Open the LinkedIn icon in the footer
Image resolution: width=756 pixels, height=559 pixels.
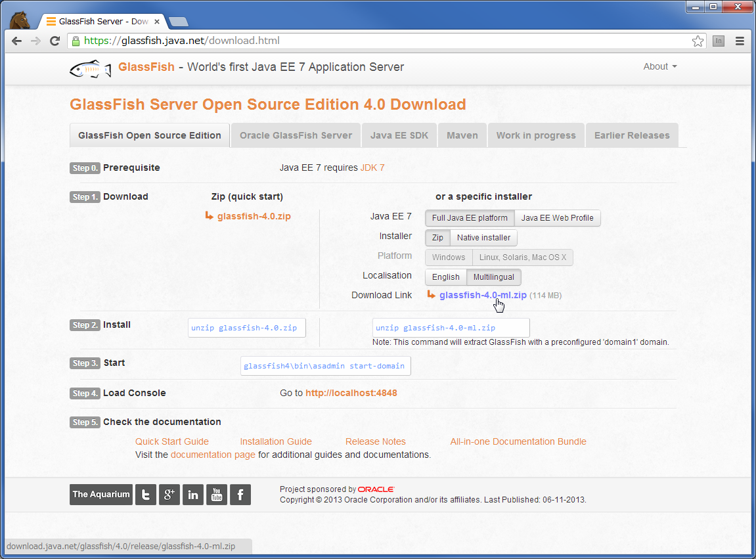tap(192, 495)
